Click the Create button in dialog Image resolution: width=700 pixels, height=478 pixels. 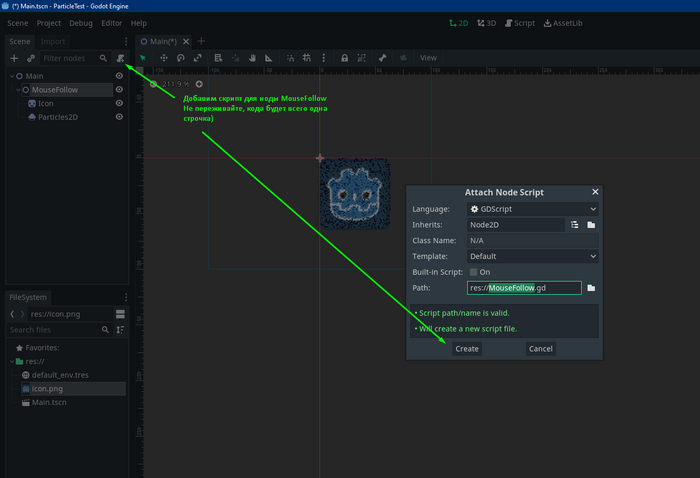point(466,349)
